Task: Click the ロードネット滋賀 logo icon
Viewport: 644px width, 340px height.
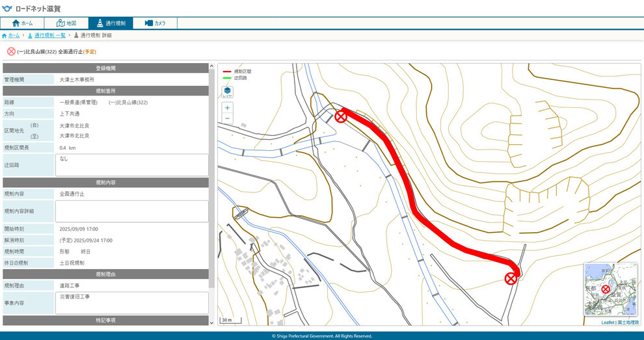Action: 7,8
